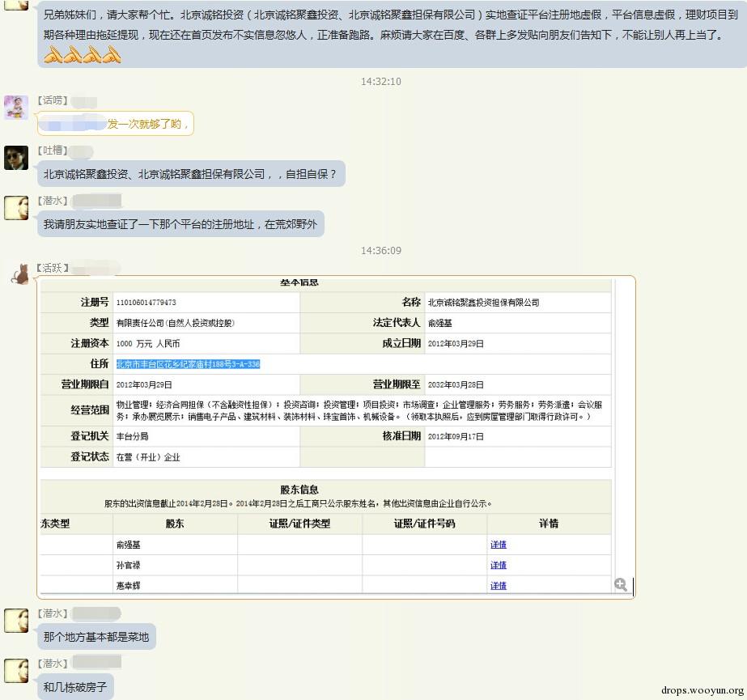Click avatar beside the 菜地 message
Image resolution: width=747 pixels, height=700 pixels.
(x=16, y=621)
